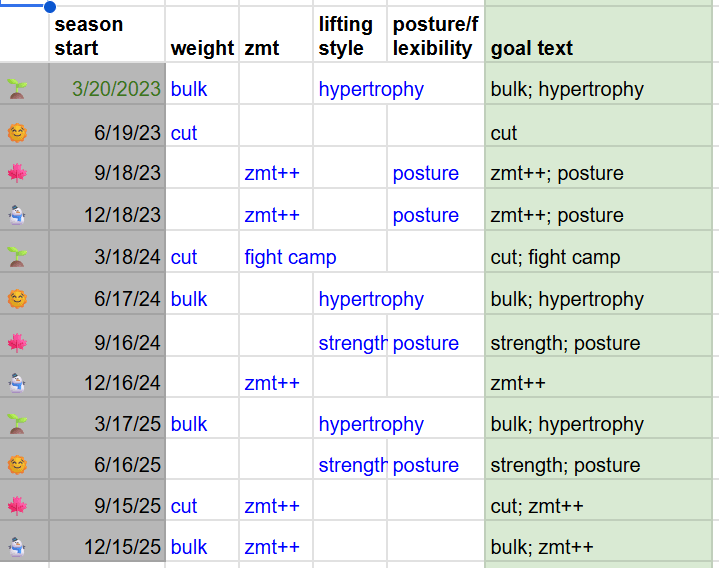Screen dimensions: 719x568
Task: Click 'cut' in the 9/15/25 row
Action: point(184,507)
